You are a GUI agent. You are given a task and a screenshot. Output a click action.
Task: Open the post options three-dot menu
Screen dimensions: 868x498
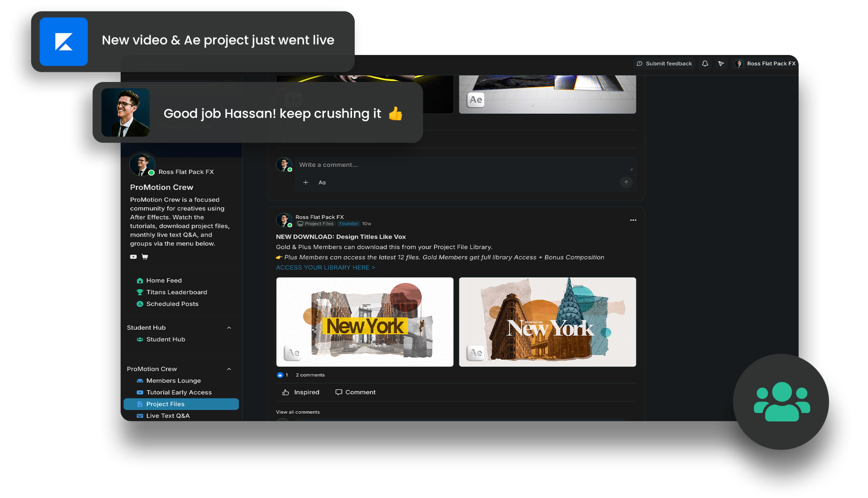pos(633,220)
